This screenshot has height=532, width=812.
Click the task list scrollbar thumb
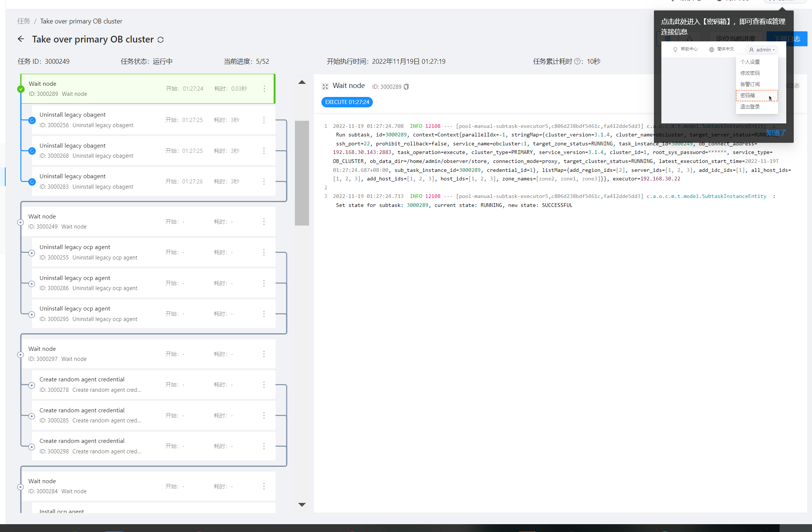coord(302,173)
